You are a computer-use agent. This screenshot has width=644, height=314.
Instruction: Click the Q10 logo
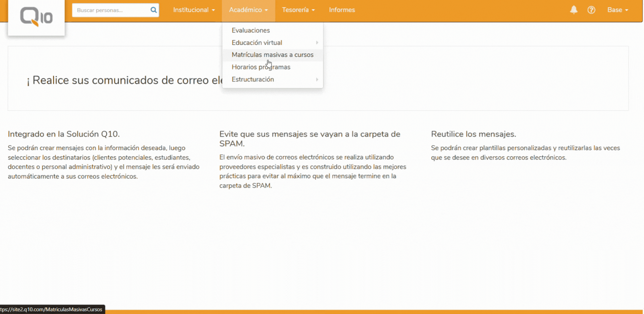click(x=36, y=17)
